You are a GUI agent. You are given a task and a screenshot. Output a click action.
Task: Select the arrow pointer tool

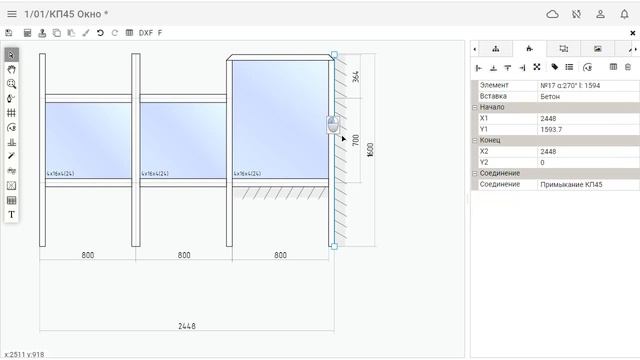(11, 55)
